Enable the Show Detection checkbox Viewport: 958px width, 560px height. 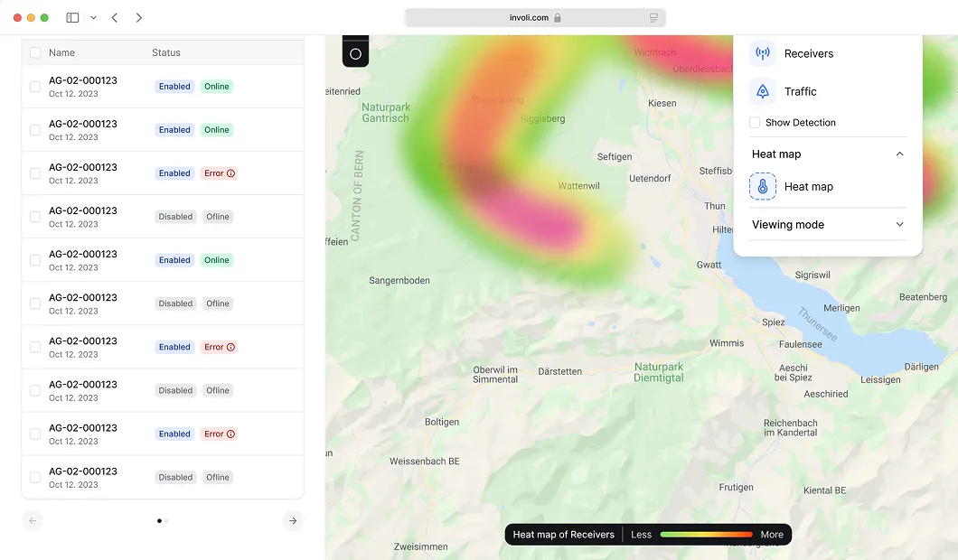pyautogui.click(x=754, y=122)
